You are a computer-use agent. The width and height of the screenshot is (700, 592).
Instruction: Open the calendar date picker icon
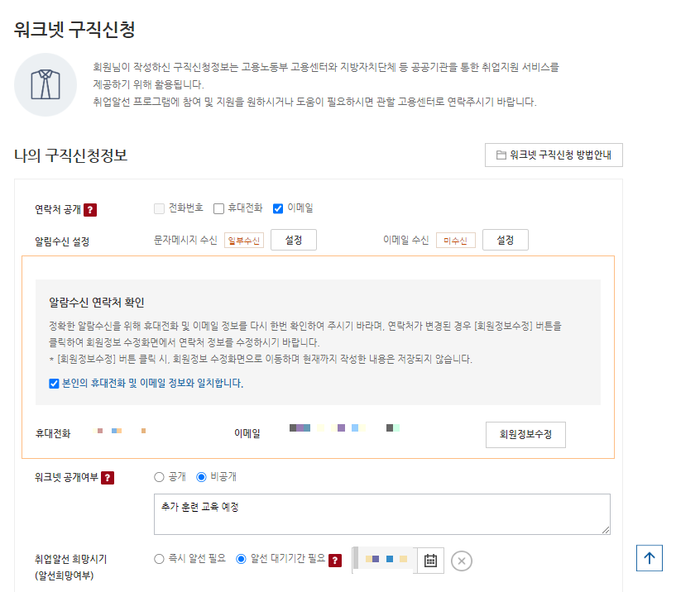431,560
